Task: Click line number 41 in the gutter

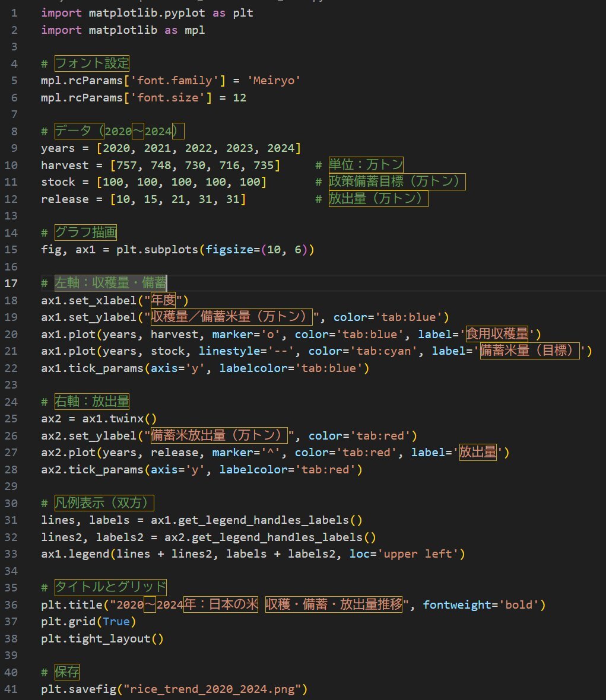Action: point(11,689)
